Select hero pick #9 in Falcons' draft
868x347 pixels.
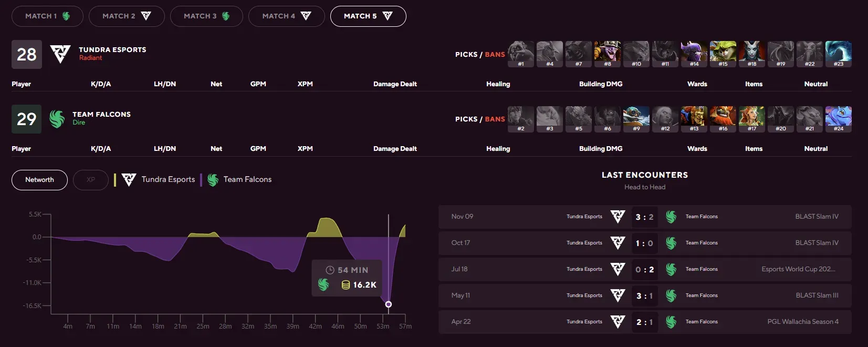[x=636, y=118]
